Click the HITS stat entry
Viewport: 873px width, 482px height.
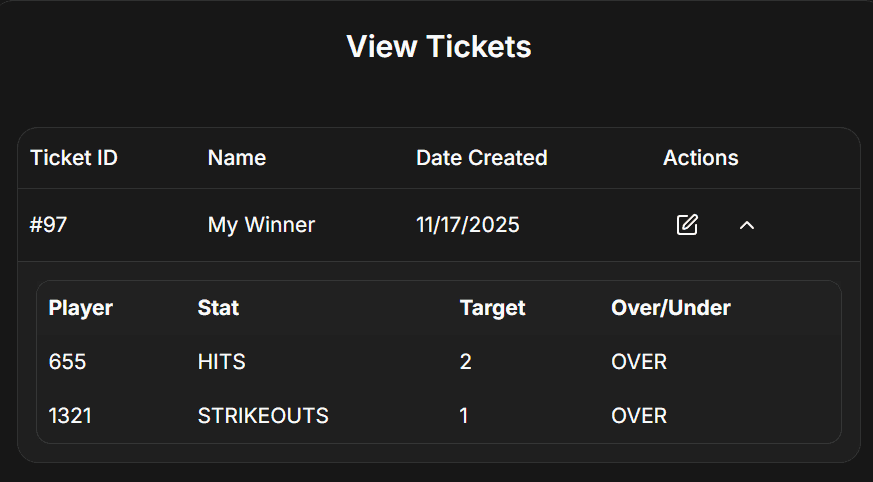click(x=221, y=362)
